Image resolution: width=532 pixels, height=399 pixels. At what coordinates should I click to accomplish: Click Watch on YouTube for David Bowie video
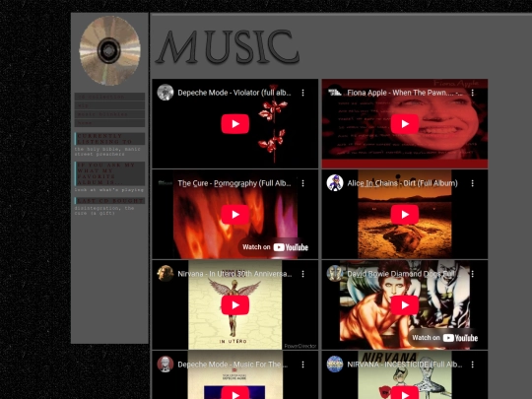tap(444, 338)
